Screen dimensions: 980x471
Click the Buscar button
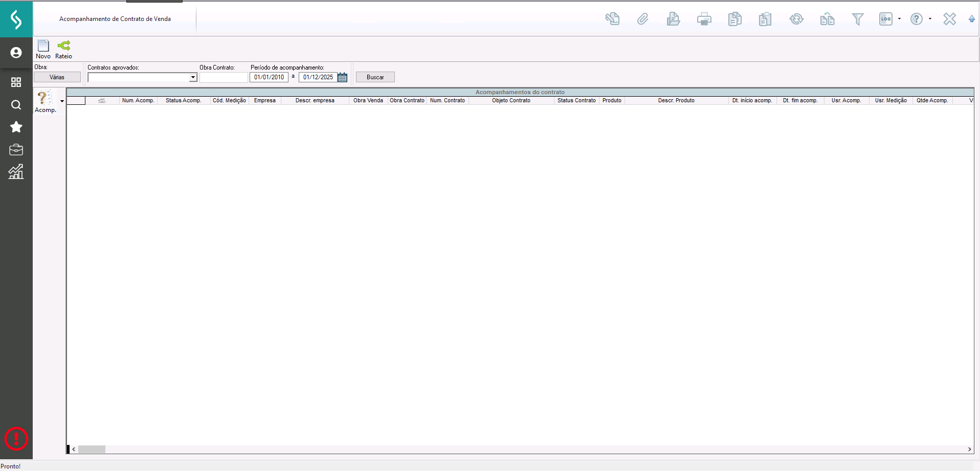[375, 77]
